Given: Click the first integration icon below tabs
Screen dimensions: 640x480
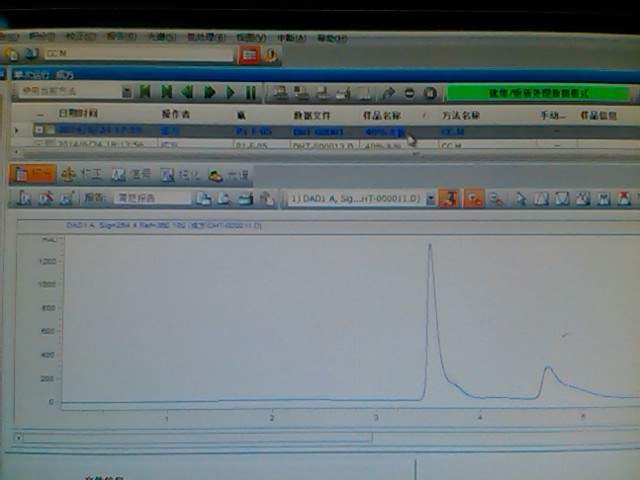Looking at the screenshot, I should coord(24,198).
